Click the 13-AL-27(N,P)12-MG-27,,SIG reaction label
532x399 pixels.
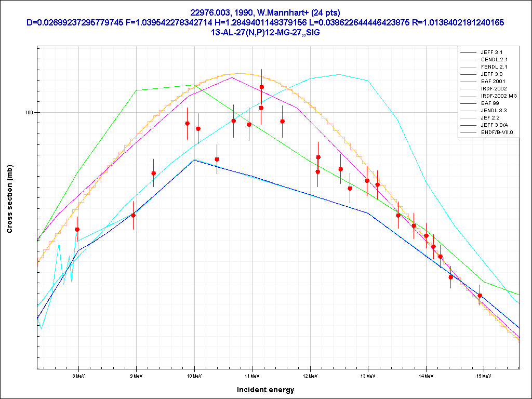click(x=265, y=32)
